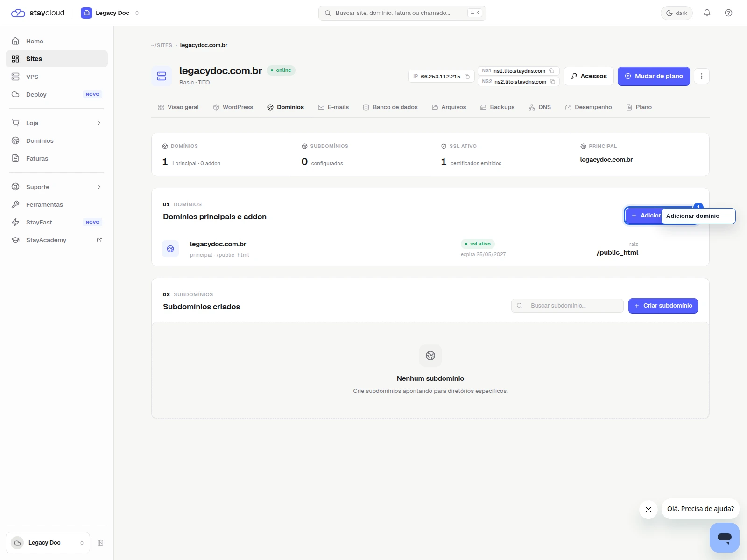
Task: Click the domain row globe icon
Action: [170, 249]
